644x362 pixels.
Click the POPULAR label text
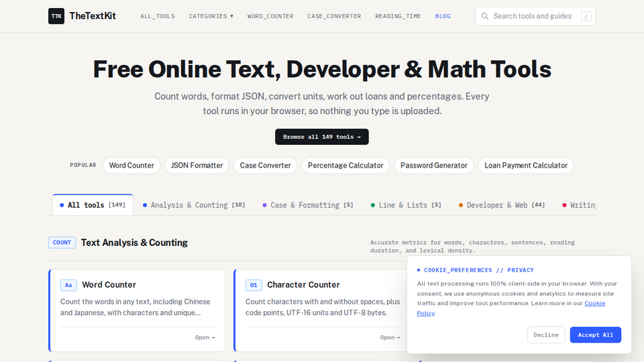click(x=83, y=165)
